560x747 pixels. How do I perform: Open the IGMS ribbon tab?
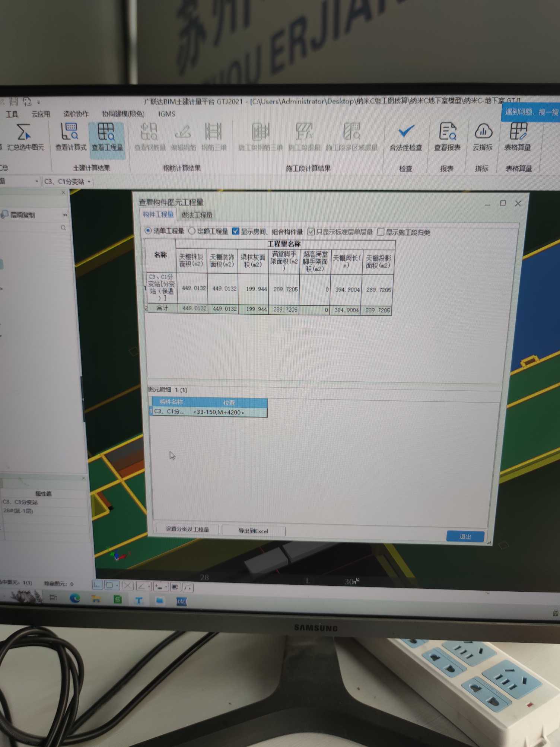point(166,114)
